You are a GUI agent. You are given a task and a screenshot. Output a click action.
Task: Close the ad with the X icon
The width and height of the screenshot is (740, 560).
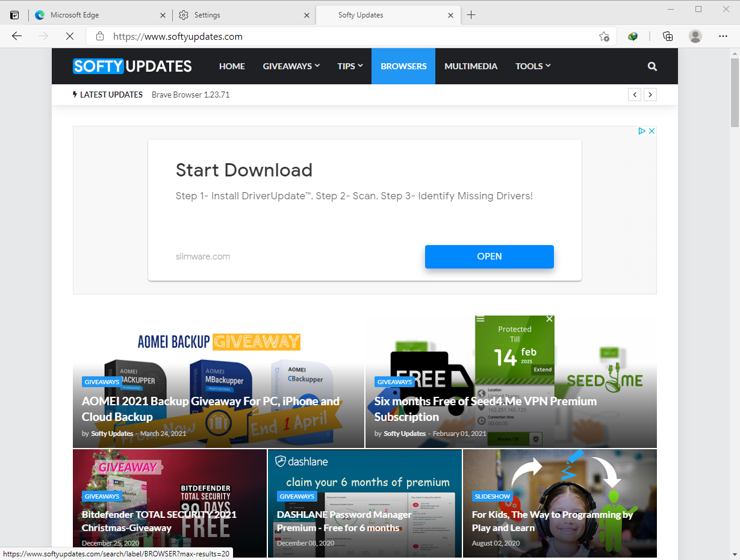(651, 131)
